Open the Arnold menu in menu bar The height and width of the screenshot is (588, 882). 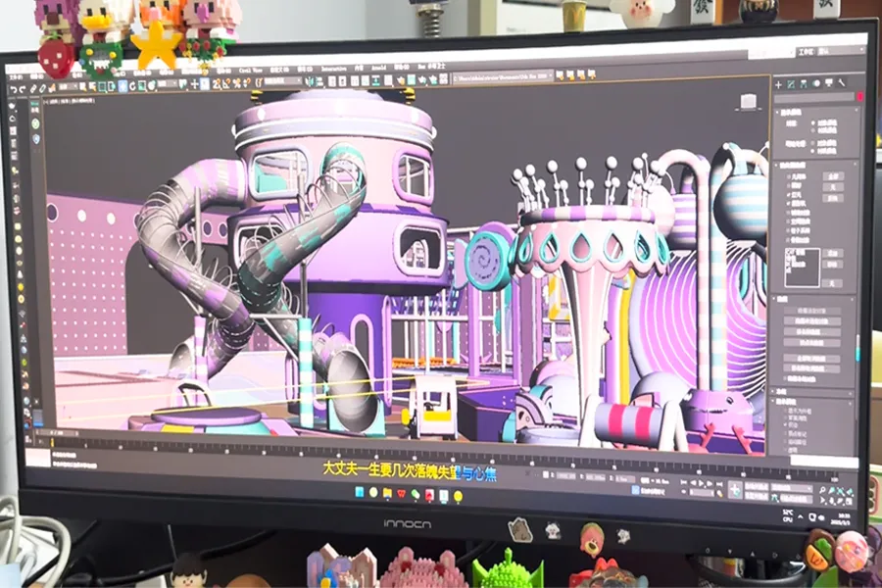(378, 68)
